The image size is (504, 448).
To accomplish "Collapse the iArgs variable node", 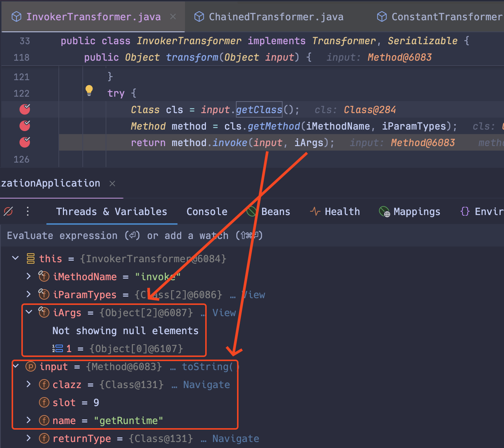I will click(x=29, y=312).
